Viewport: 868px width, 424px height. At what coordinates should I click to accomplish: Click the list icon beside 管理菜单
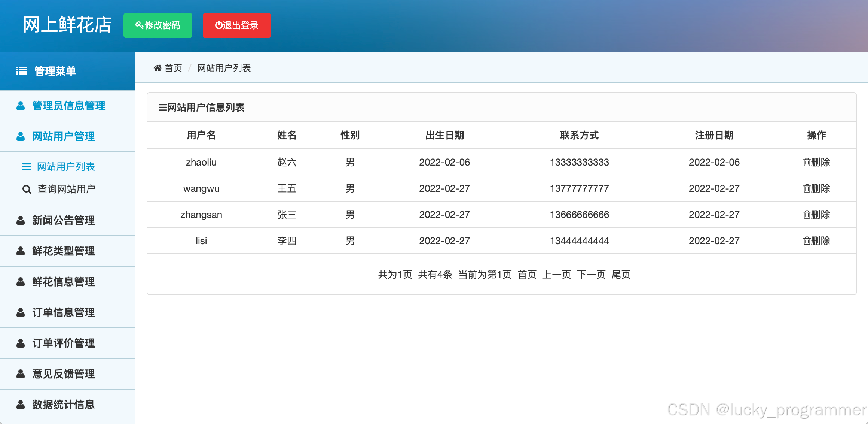tap(22, 71)
